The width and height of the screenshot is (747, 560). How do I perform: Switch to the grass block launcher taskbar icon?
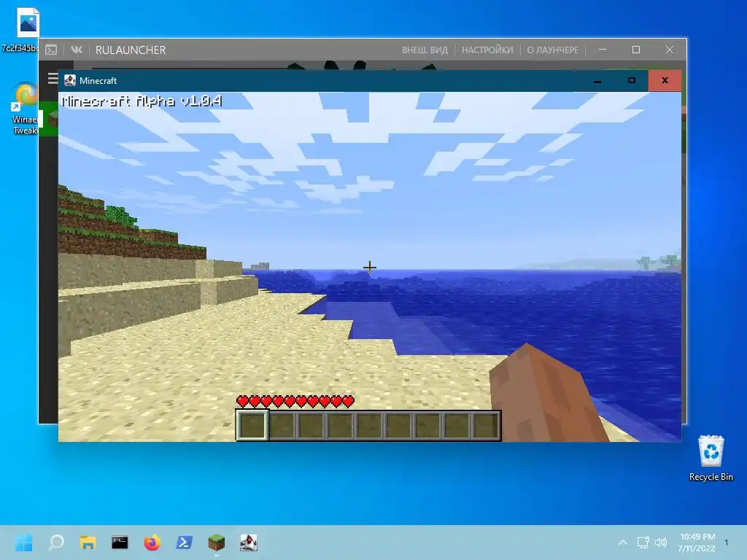(x=216, y=542)
